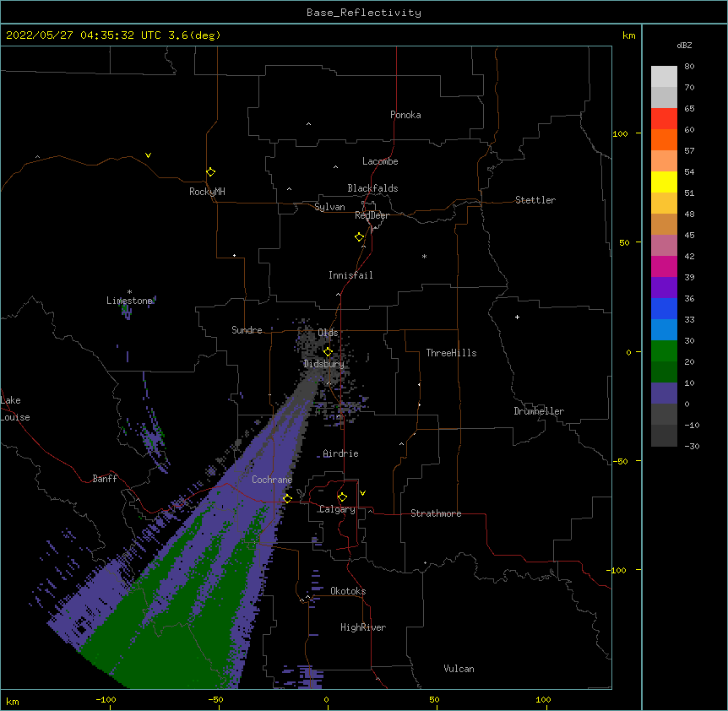728x711 pixels.
Task: Click the yellow diamond marker south of Cochrane
Action: 287,498
